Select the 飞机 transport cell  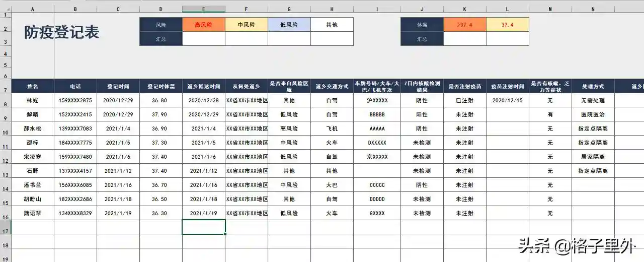pos(332,128)
